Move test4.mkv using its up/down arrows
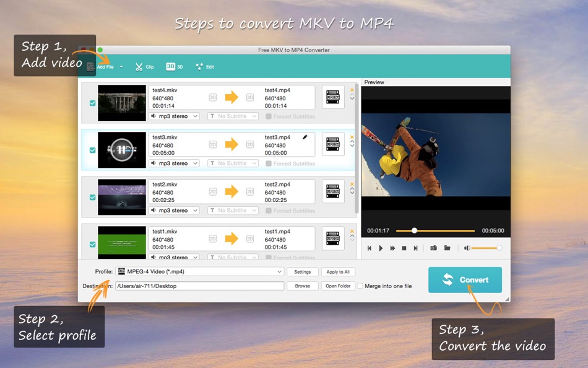Image resolution: width=588 pixels, height=368 pixels. click(352, 97)
